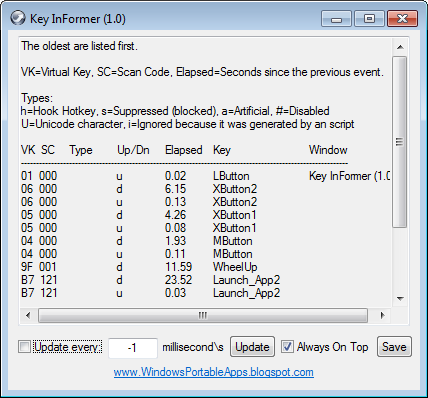Screen dimensions: 428x398
Task: Click the WheelUp key entry
Action: (x=235, y=267)
